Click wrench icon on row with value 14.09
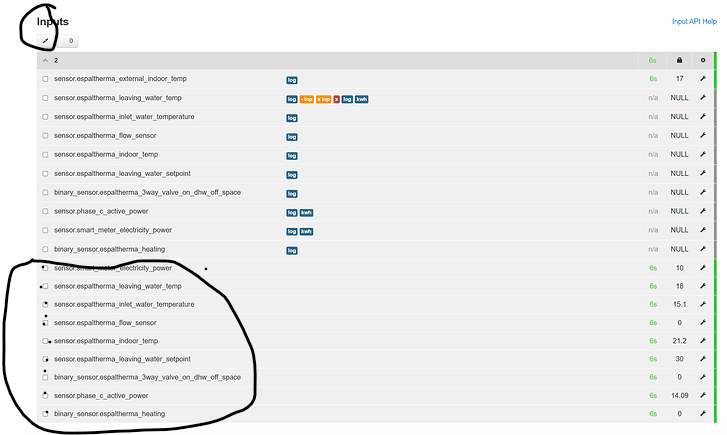 tap(702, 395)
